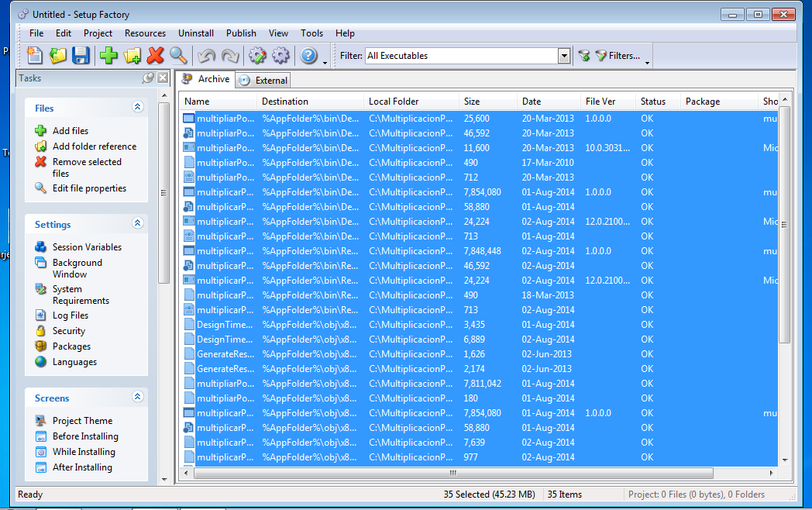
Task: Sort file list by Date column
Action: coord(549,102)
